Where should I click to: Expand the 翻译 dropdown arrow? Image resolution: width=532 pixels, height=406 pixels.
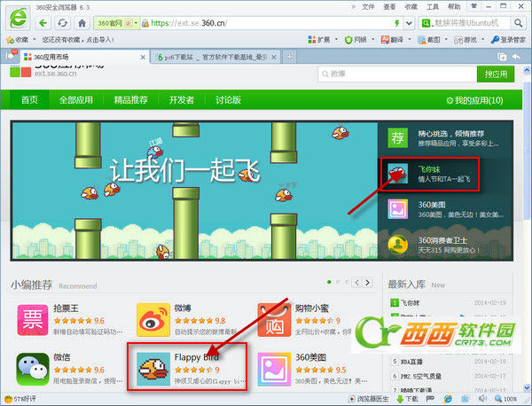coord(410,40)
